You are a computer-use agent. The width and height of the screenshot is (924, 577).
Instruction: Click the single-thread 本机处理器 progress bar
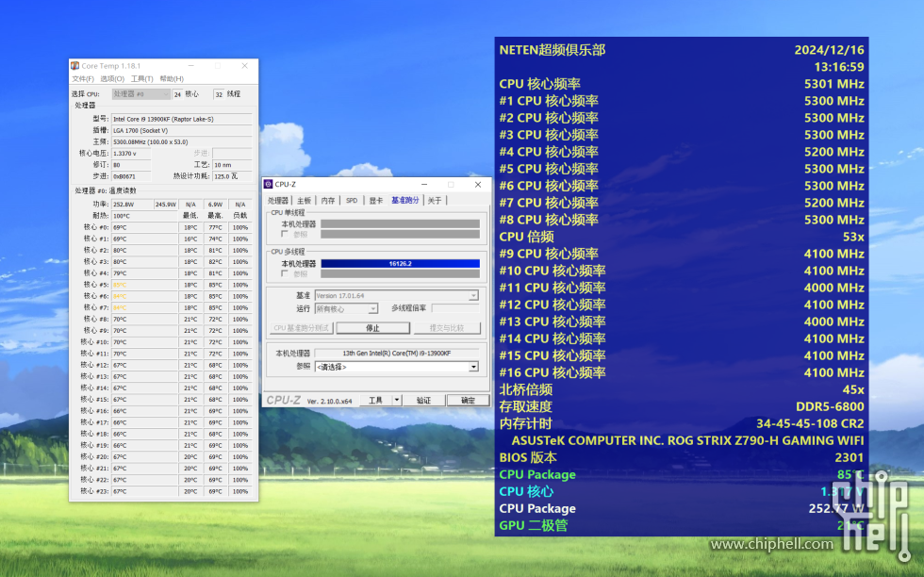400,224
